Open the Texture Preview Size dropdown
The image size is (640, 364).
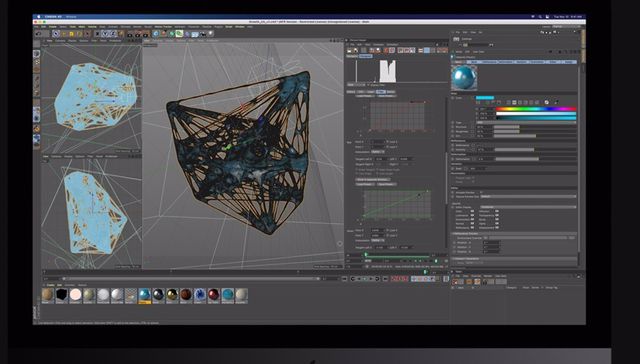(528, 196)
